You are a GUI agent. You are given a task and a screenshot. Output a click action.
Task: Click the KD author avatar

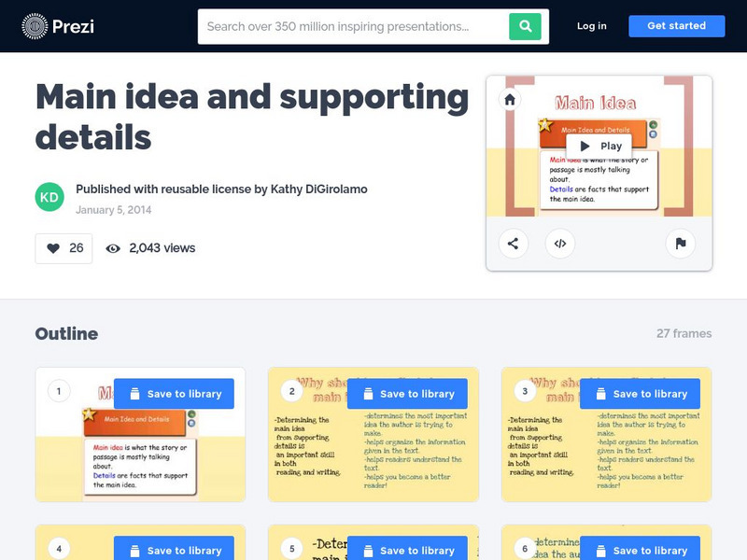pyautogui.click(x=49, y=197)
